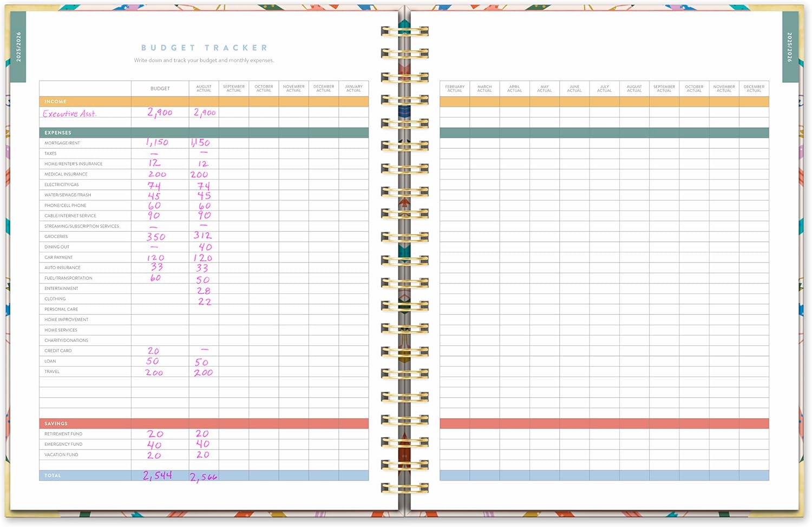Select the Groceries budget cell showing 350

156,237
